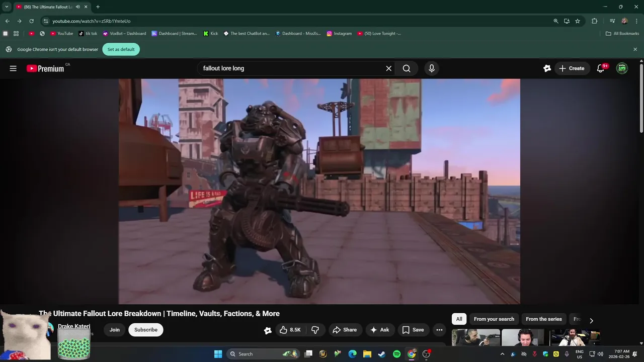Open zoom magnifier icon in address bar
Viewport: 644px width, 362px height.
pyautogui.click(x=556, y=21)
